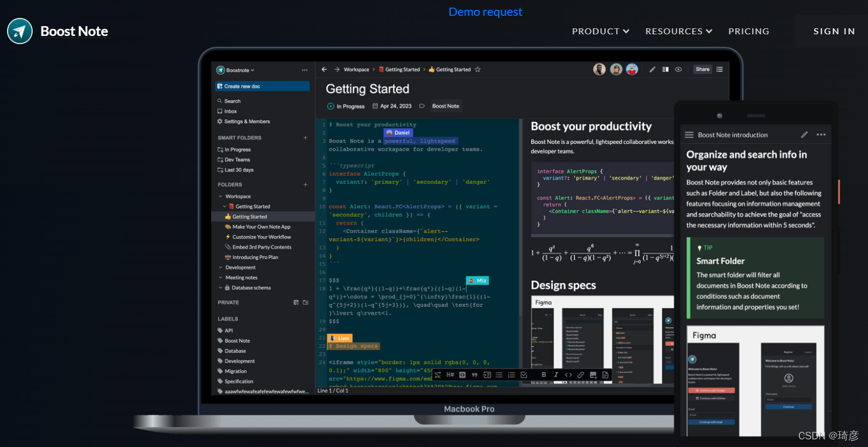Viewport: 868px width, 447px height.
Task: Expand the PRODUCT dropdown menu
Action: pos(600,32)
